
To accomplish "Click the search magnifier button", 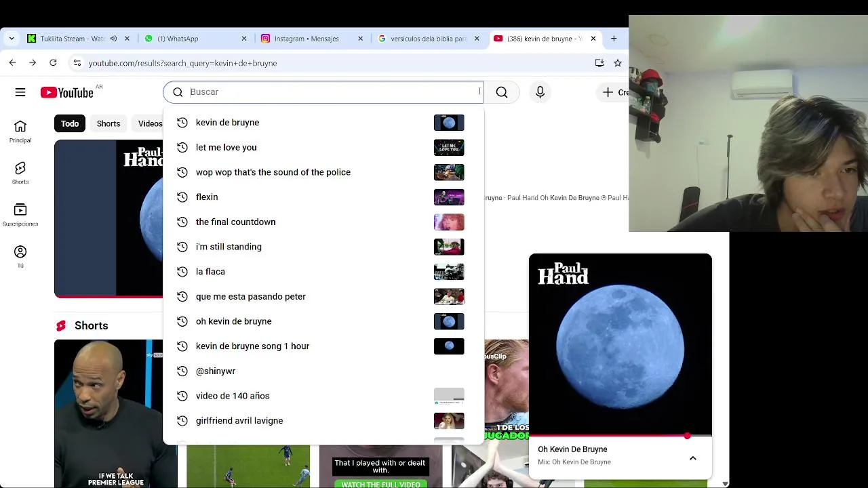I will pyautogui.click(x=502, y=92).
